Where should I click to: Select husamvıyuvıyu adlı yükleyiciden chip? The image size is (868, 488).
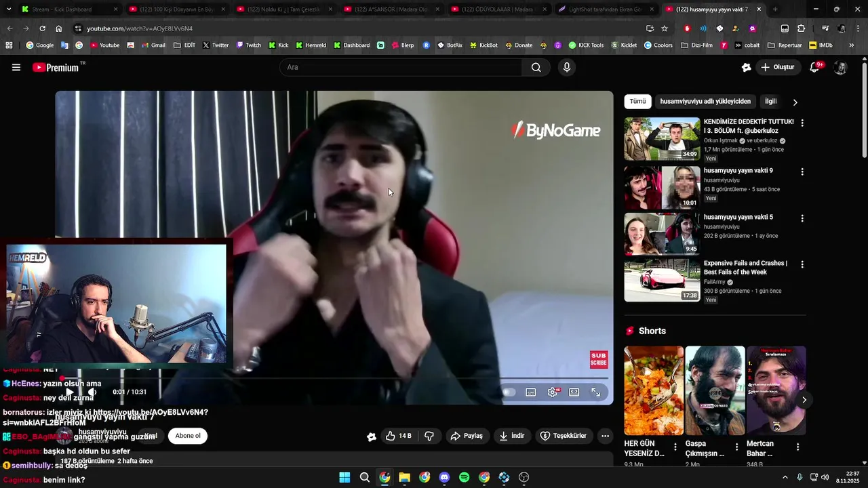pos(705,101)
